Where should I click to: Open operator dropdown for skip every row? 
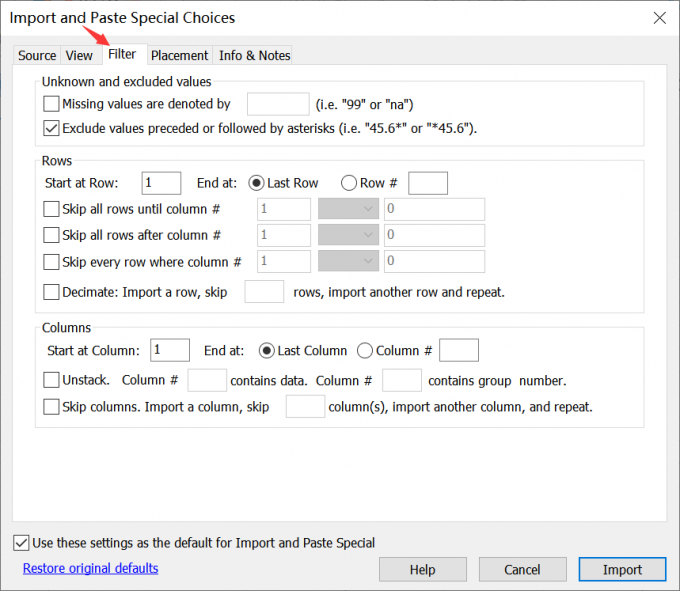point(348,262)
